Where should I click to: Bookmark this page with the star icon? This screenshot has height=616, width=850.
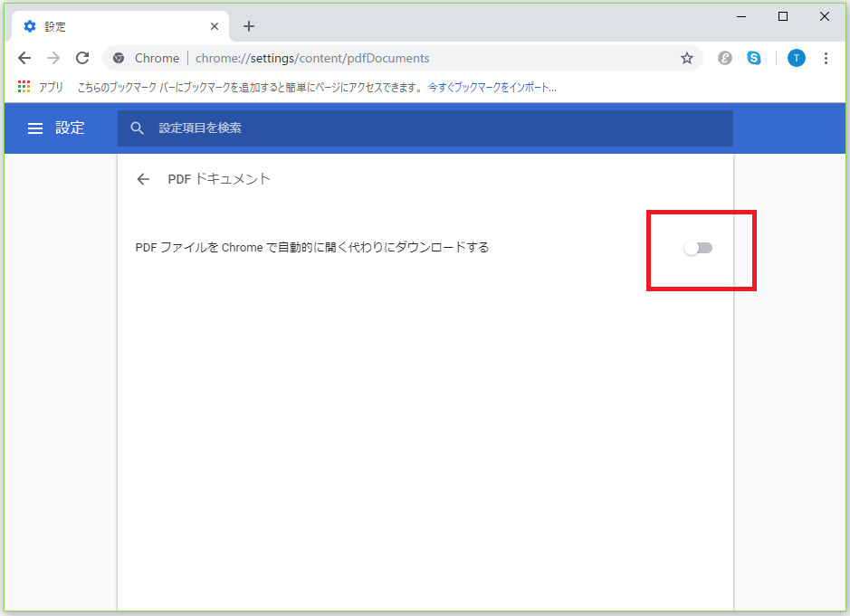click(x=687, y=58)
